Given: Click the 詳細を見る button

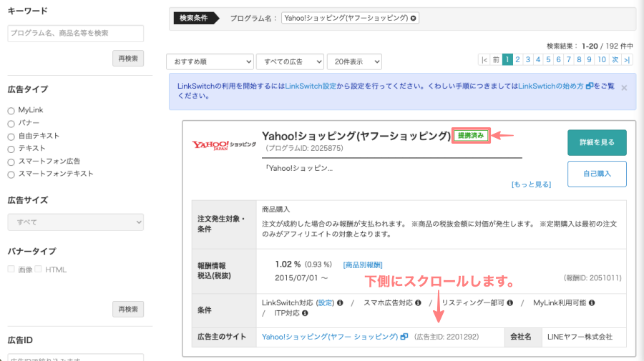Looking at the screenshot, I should tap(597, 142).
